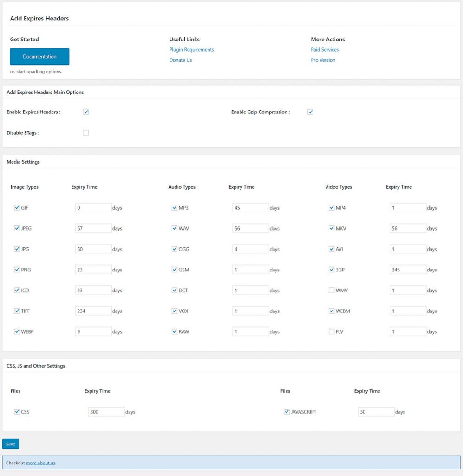Focus the WMV expiry time field
463x476 pixels.
tap(408, 290)
